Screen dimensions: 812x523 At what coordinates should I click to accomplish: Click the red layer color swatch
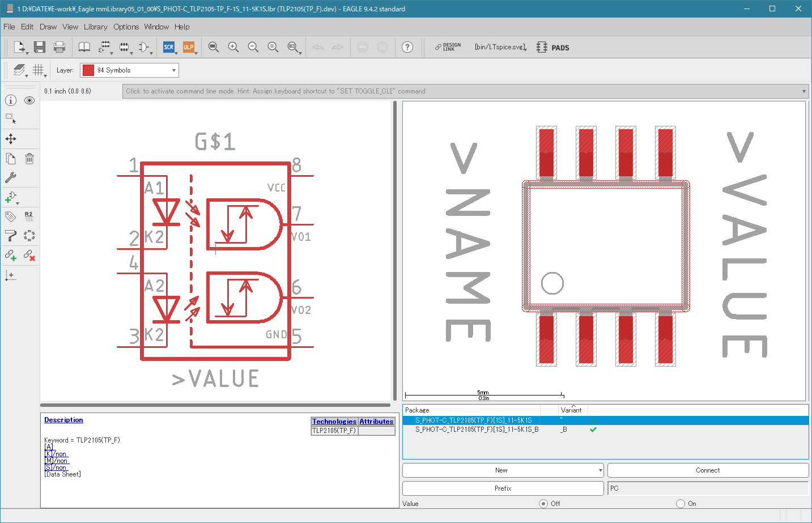pyautogui.click(x=88, y=70)
